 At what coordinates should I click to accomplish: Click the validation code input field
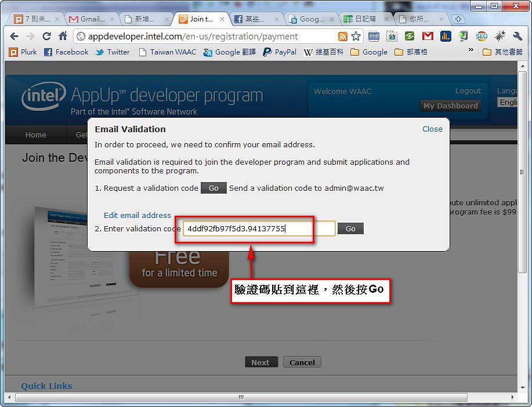coord(259,228)
